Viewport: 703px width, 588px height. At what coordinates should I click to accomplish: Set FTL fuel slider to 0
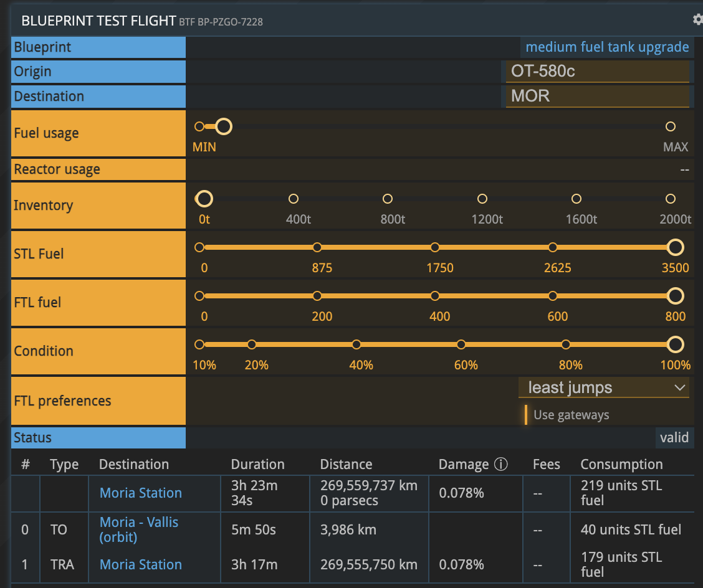[x=199, y=296]
